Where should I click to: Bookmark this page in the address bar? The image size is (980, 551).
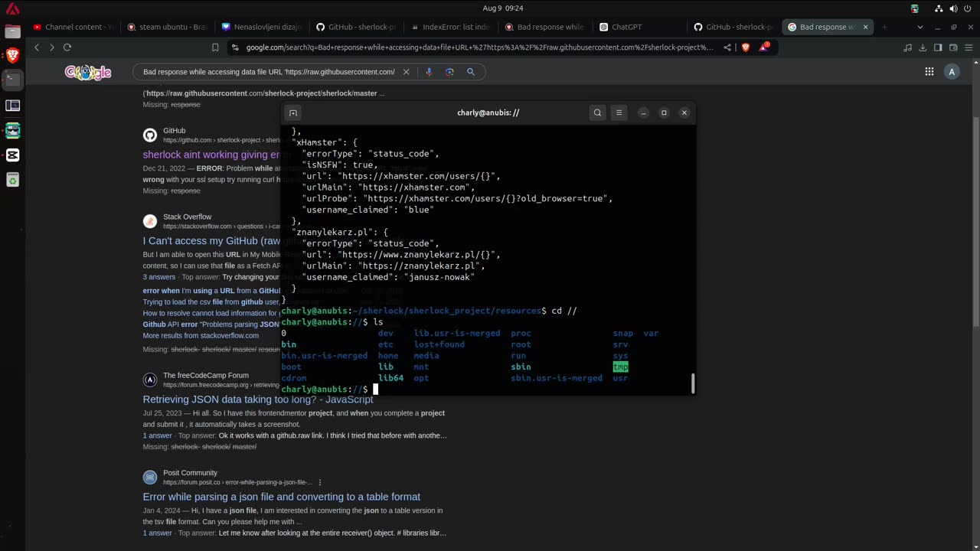tap(215, 47)
